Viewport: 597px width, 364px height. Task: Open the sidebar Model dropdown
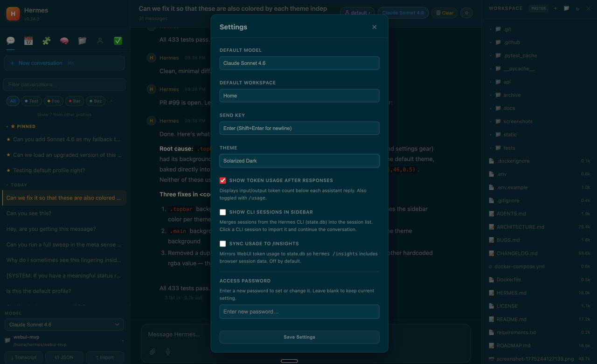pos(64,324)
